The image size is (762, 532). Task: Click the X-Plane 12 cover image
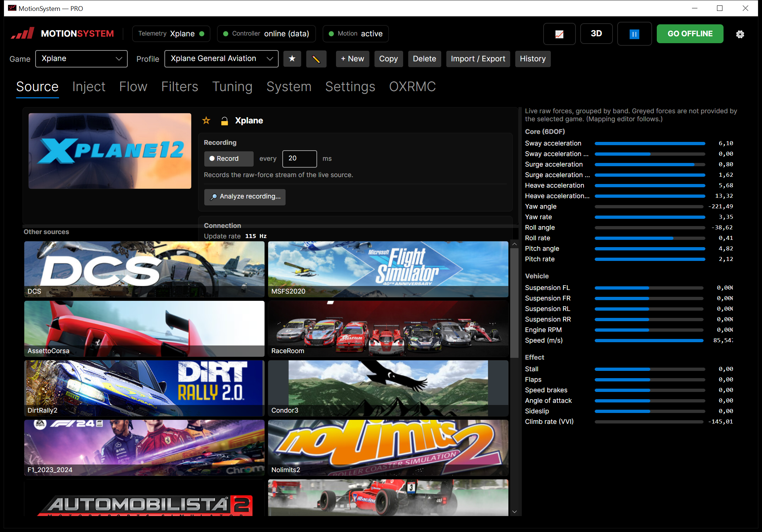tap(110, 151)
